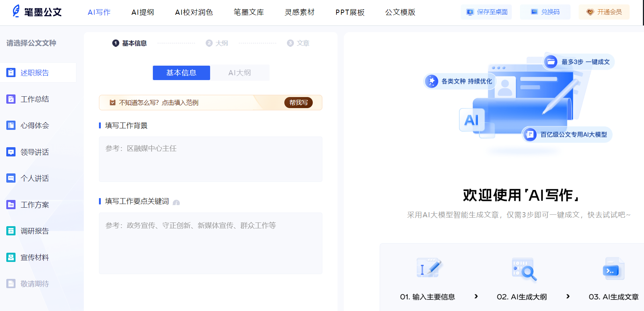
Task: Click the 述职报告 sidebar icon
Action: point(11,73)
